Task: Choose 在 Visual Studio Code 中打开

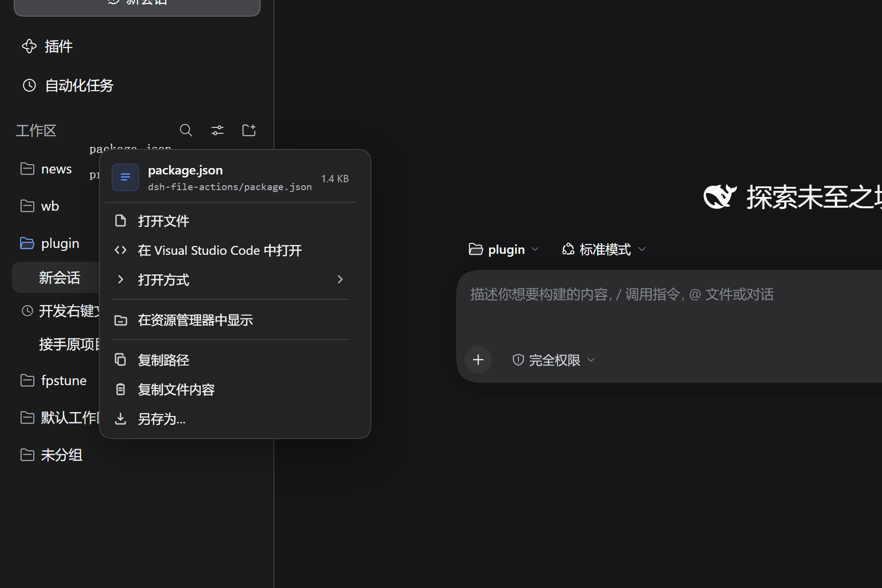Action: 230,250
